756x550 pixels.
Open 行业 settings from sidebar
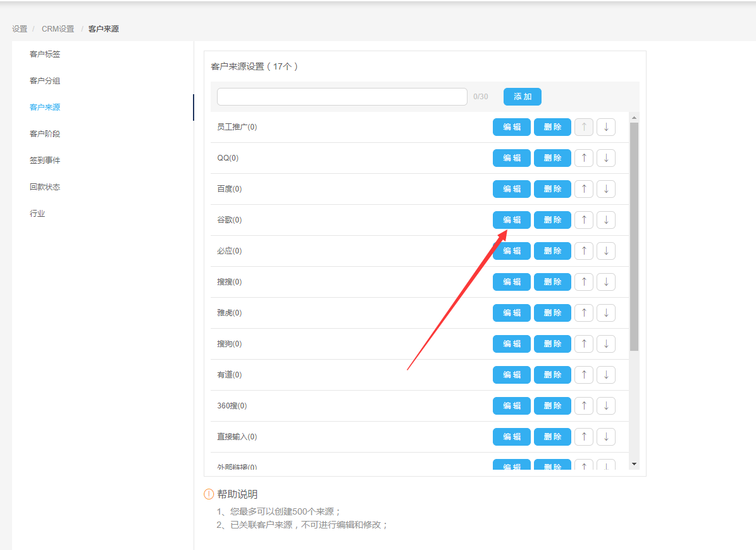(x=37, y=214)
